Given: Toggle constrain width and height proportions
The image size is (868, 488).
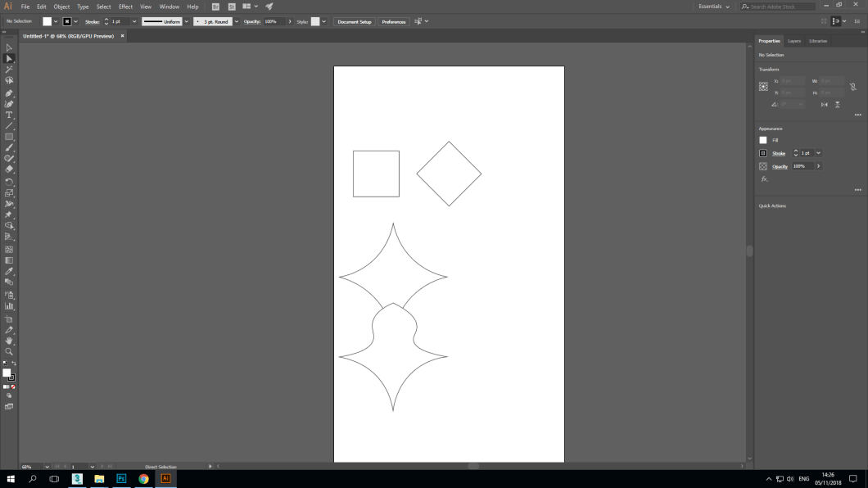Looking at the screenshot, I should (x=852, y=86).
